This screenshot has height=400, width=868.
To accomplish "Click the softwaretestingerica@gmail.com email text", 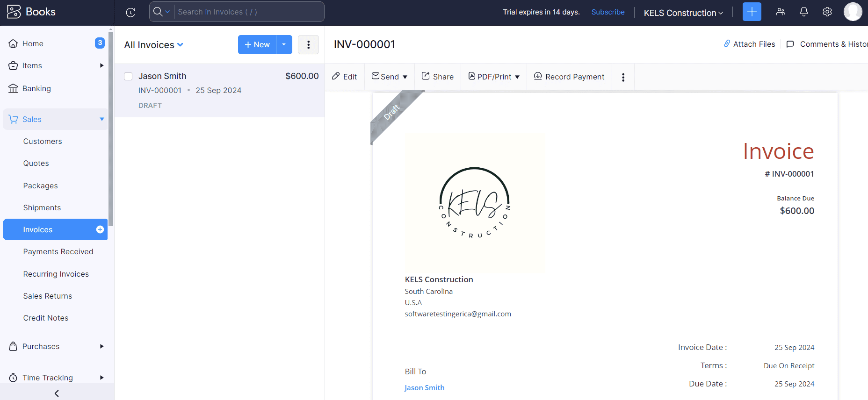I will coord(458,314).
